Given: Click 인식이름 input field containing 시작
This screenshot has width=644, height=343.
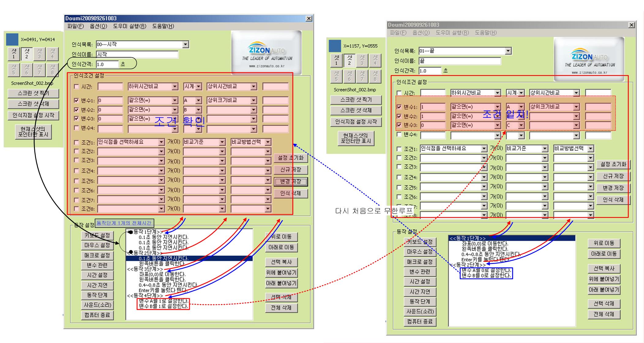Looking at the screenshot, I should 137,55.
